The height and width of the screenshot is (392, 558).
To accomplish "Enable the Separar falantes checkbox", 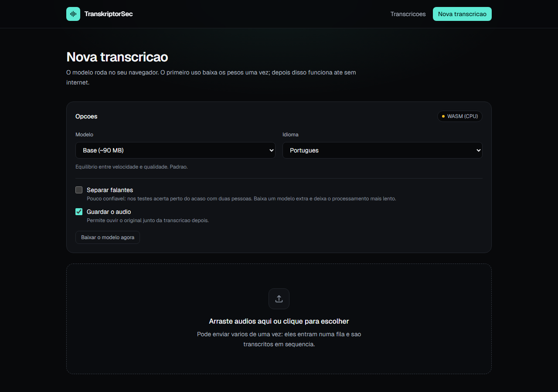I will click(x=79, y=190).
